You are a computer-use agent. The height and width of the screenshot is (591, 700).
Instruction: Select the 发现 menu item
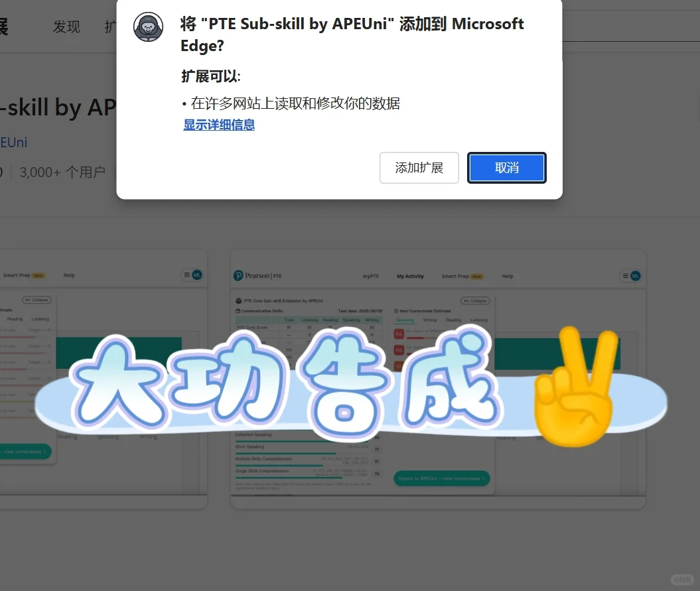point(66,27)
